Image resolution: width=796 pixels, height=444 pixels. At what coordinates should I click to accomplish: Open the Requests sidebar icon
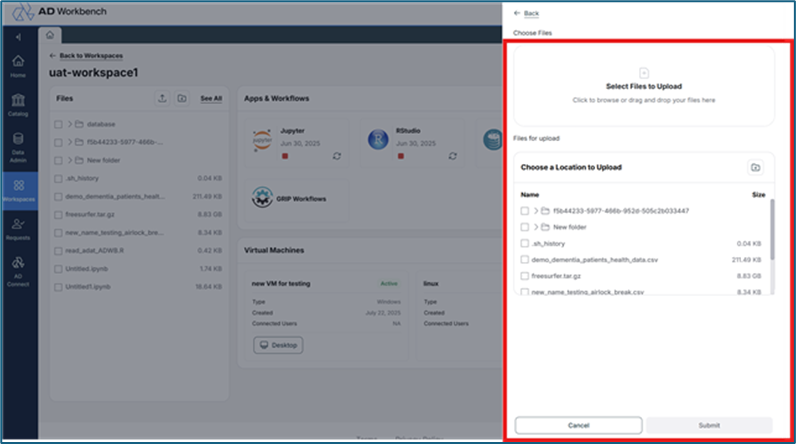pyautogui.click(x=18, y=229)
